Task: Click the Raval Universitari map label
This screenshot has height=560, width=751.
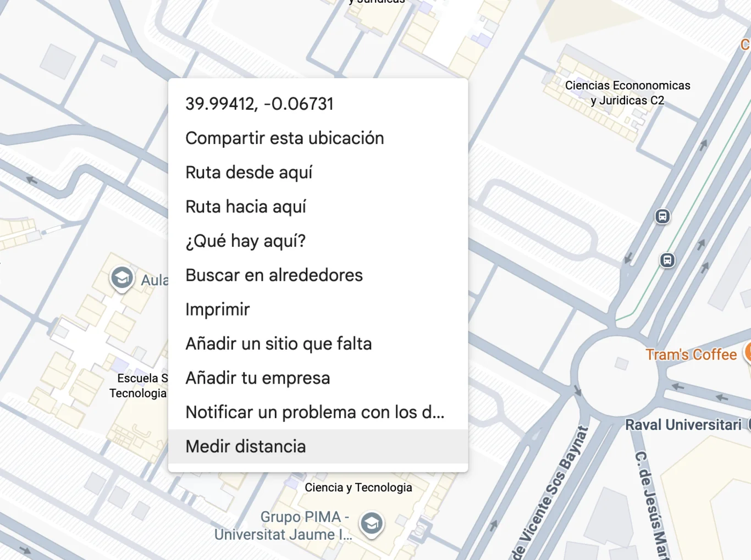Action: click(684, 424)
